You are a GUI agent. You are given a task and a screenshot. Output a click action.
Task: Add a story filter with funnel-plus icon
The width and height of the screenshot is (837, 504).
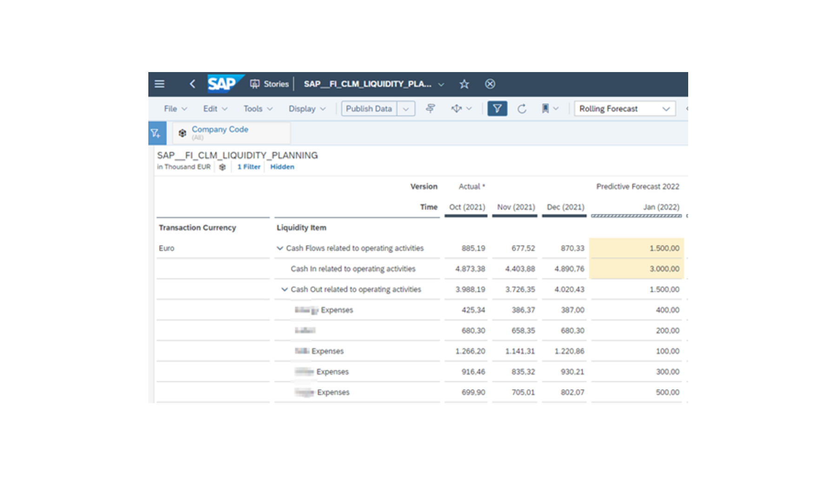(157, 134)
